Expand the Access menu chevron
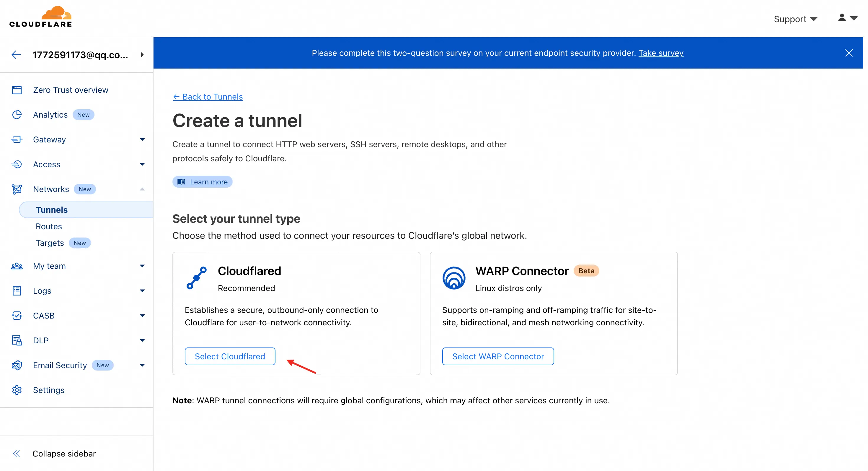 [142, 164]
